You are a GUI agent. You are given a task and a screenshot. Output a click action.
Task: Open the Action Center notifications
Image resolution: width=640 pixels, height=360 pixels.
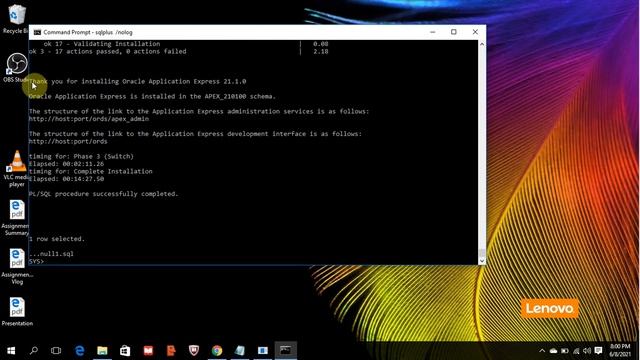[x=598, y=351]
